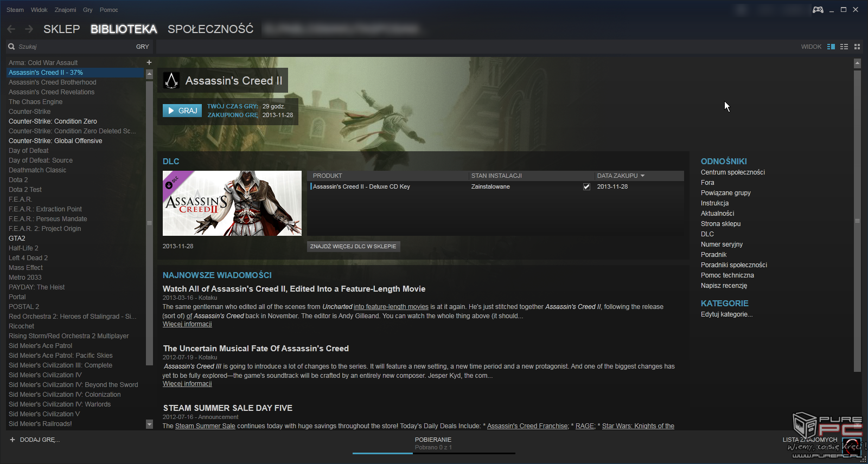
Task: Open Centrum społeczności link
Action: tap(733, 172)
